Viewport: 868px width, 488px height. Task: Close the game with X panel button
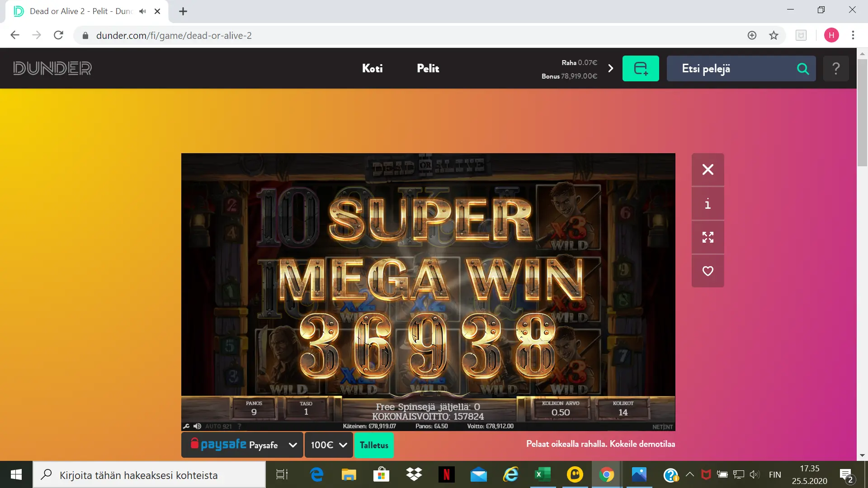coord(708,169)
